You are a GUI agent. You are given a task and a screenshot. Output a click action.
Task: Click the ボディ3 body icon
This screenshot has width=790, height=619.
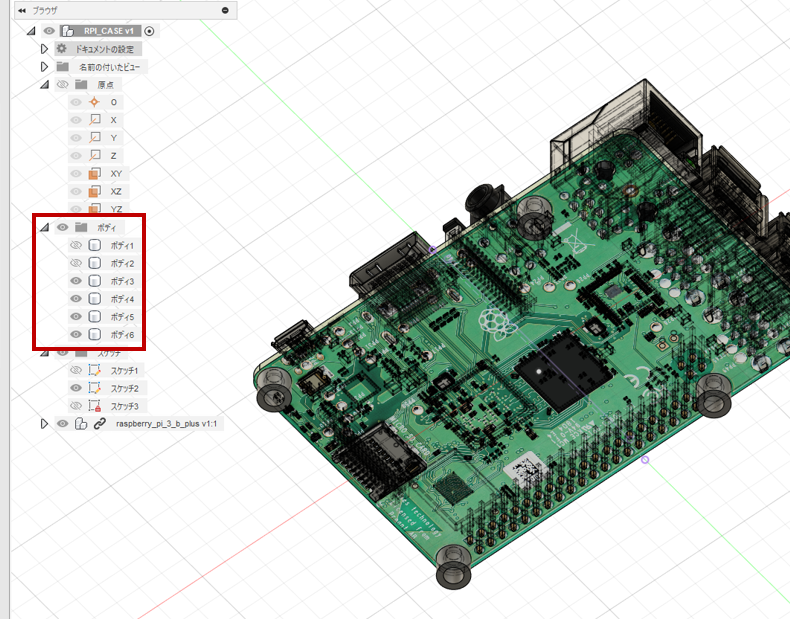(x=94, y=281)
